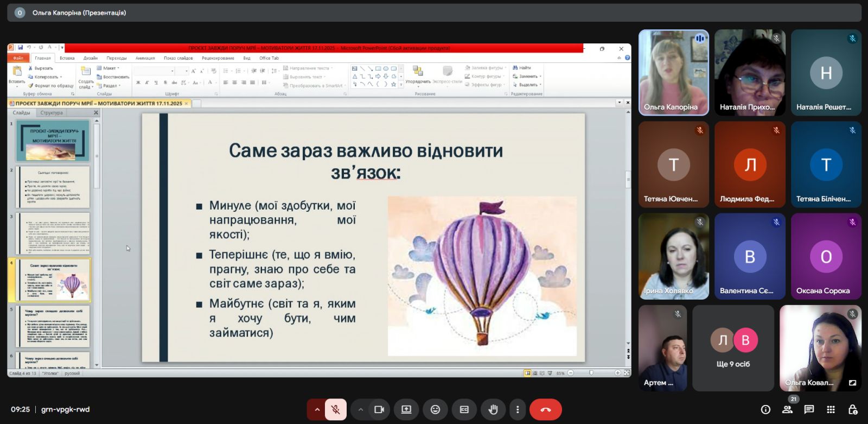
Task: Leave the call with red hang-up button
Action: pyautogui.click(x=545, y=410)
